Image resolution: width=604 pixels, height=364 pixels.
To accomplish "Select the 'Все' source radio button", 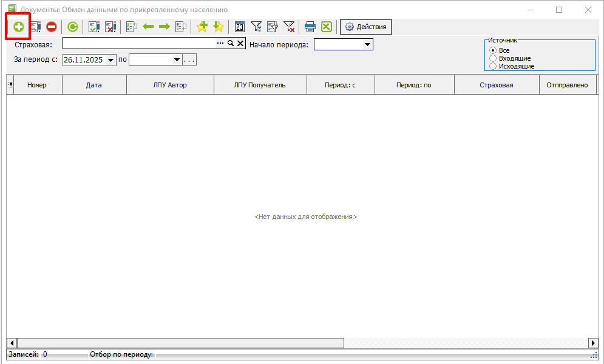I will (x=493, y=50).
